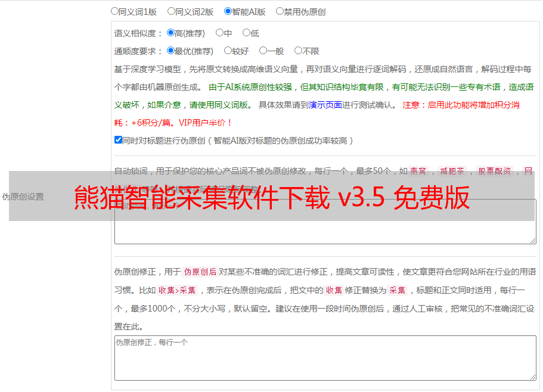Open the 演示页面 link
The width and height of the screenshot is (543, 392).
(x=325, y=105)
